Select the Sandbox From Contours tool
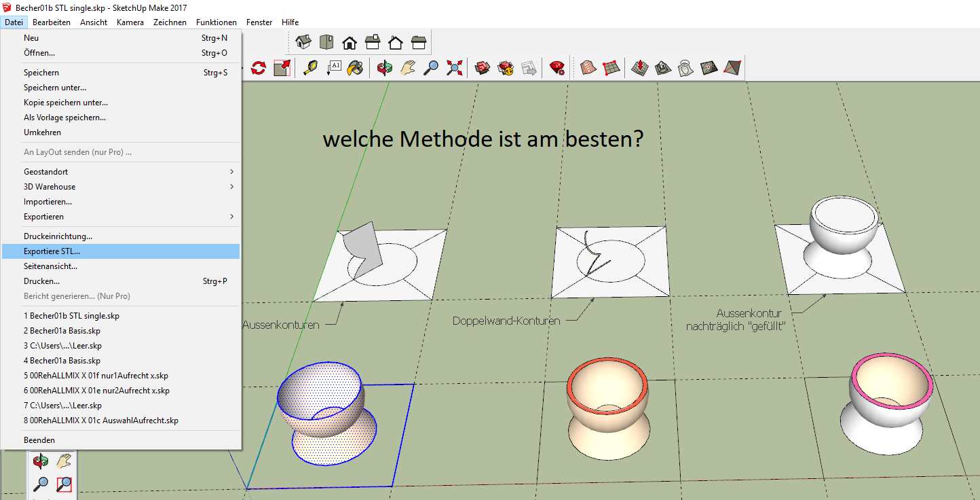 [588, 68]
